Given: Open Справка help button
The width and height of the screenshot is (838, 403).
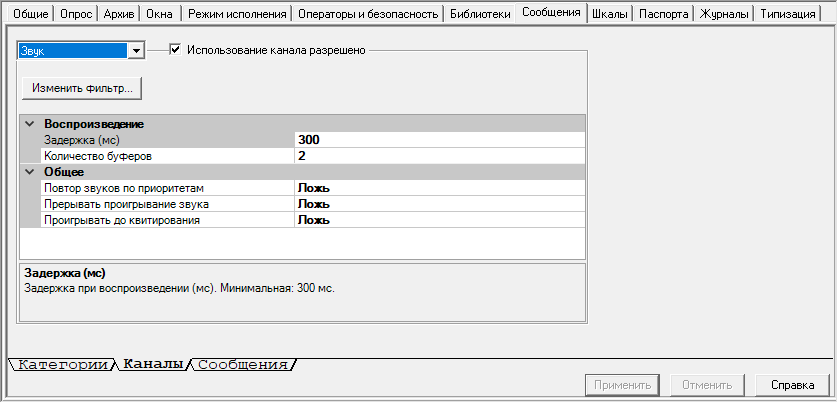Looking at the screenshot, I should [x=793, y=385].
